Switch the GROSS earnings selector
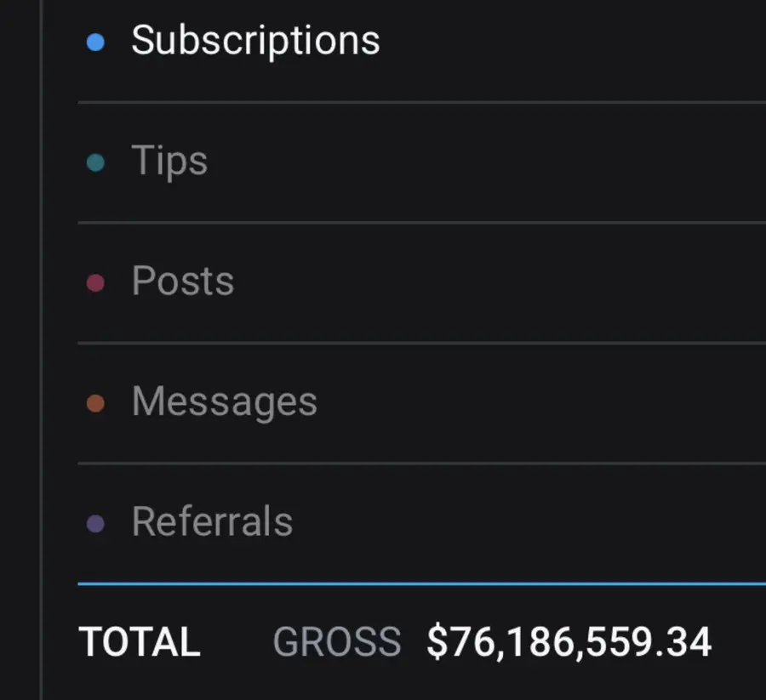766x700 pixels. click(x=337, y=643)
